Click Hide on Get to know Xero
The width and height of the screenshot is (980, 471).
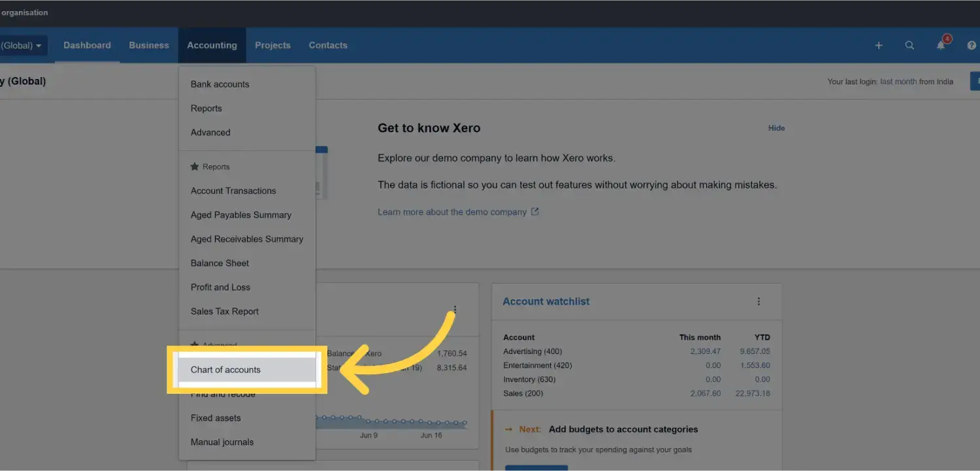click(776, 128)
